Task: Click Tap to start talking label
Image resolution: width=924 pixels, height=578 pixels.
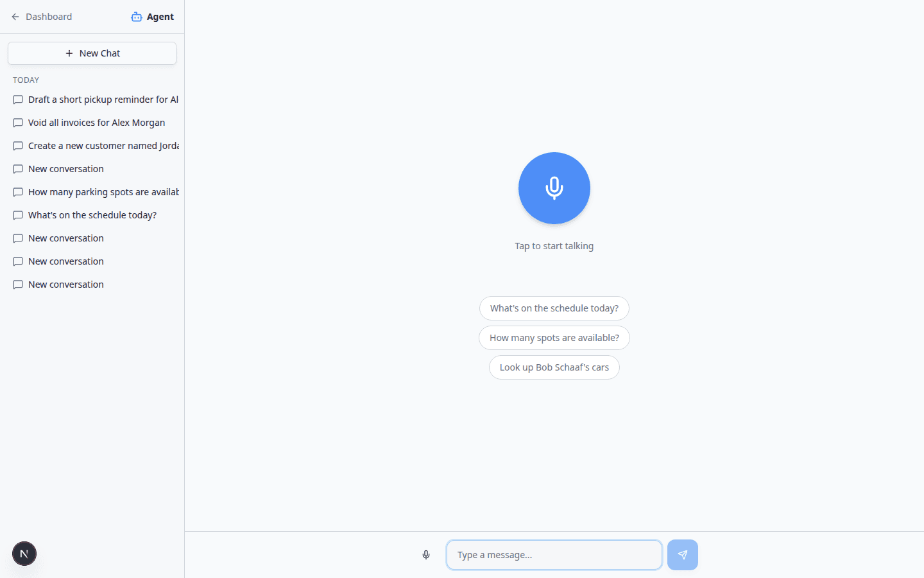Action: coord(554,246)
